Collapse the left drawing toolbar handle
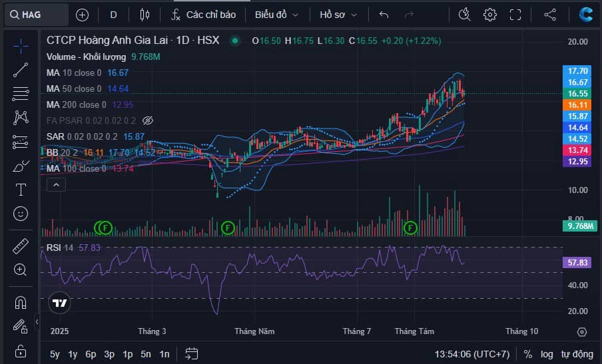The image size is (602, 364). (37, 322)
